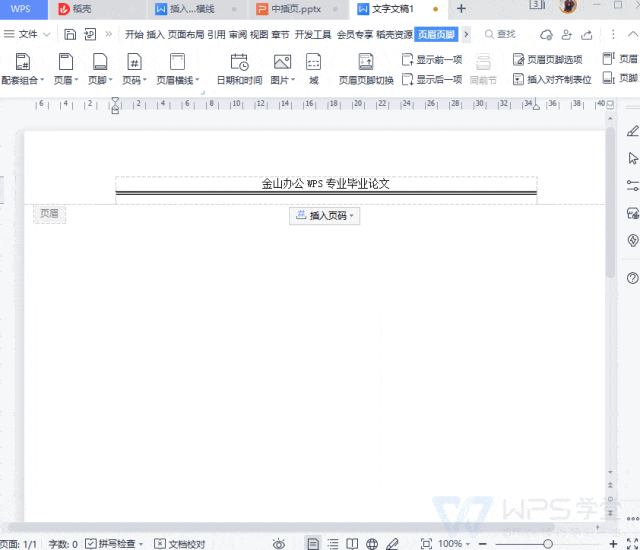The height and width of the screenshot is (550, 640).
Task: Click 文档校对 document proofreading
Action: (x=180, y=544)
